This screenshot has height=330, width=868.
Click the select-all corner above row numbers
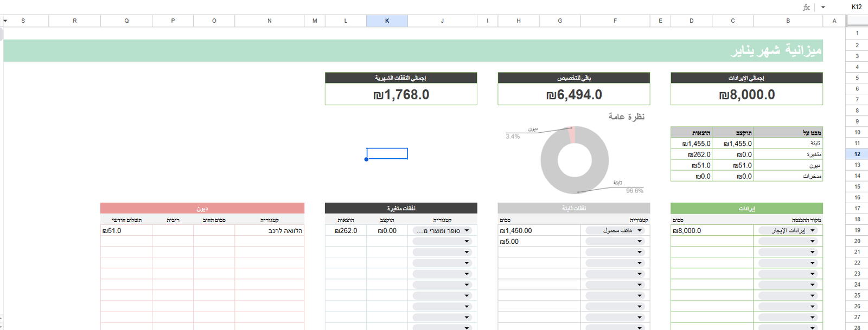click(857, 21)
